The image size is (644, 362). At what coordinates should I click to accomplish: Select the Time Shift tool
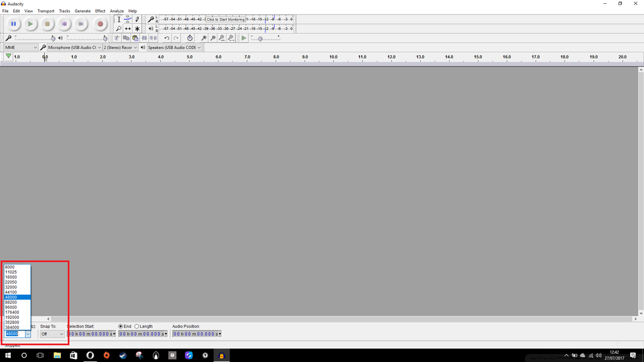coord(128,28)
